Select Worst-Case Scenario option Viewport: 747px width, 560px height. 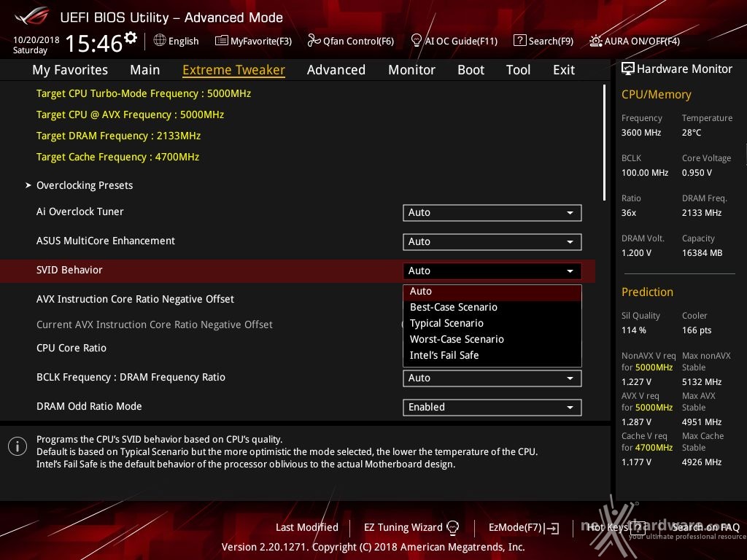(x=492, y=340)
